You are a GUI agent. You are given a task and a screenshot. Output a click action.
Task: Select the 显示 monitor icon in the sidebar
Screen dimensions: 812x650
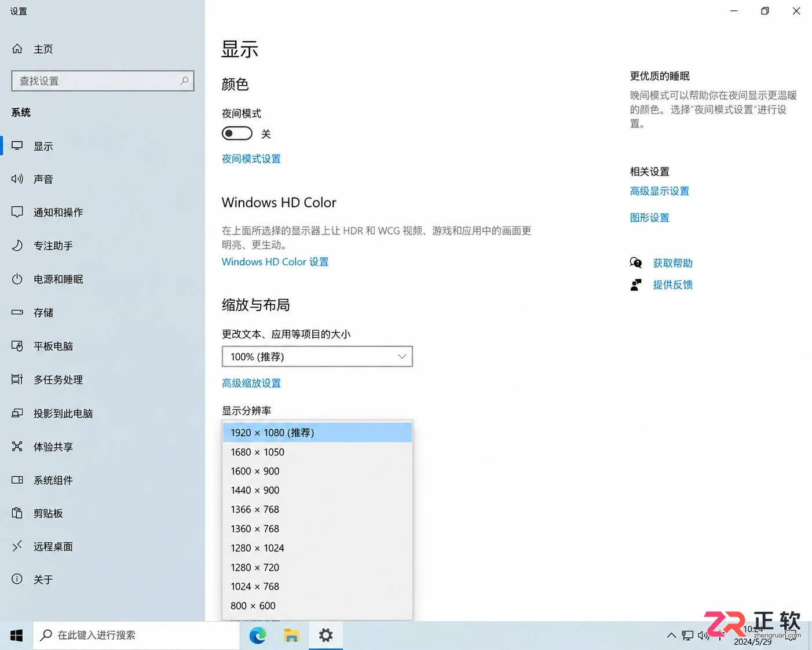tap(17, 145)
